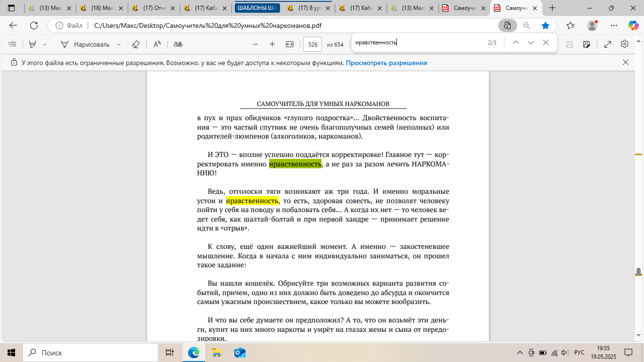Screen dimensions: 644x362
Task: Jump to next search result
Action: pos(531,42)
